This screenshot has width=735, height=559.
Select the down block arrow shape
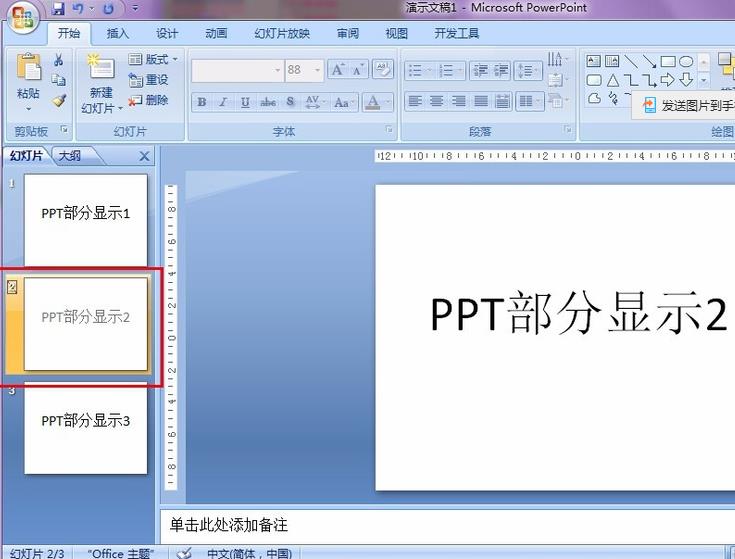686,80
